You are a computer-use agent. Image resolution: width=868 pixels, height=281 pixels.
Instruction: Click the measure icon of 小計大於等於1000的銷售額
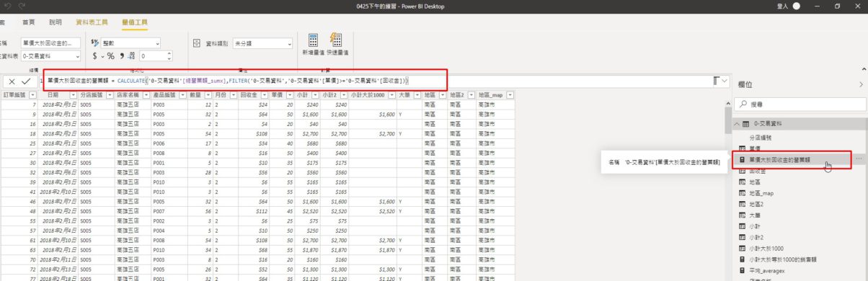click(x=743, y=259)
